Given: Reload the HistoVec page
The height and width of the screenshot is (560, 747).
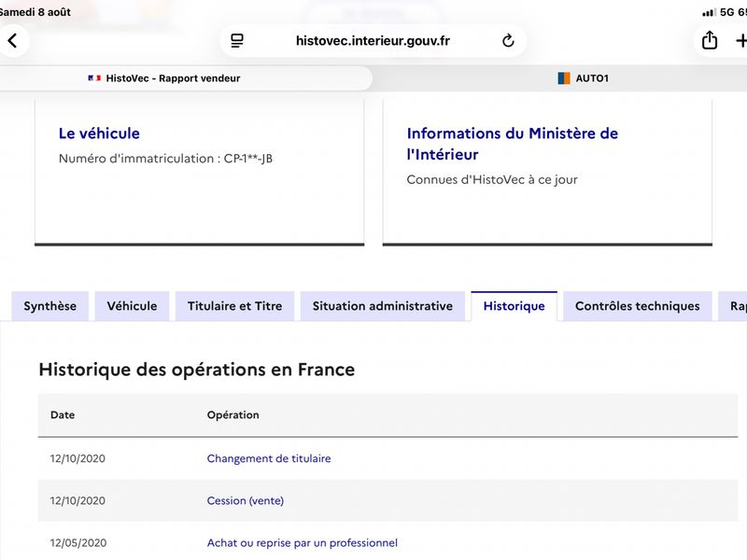Looking at the screenshot, I should (508, 41).
